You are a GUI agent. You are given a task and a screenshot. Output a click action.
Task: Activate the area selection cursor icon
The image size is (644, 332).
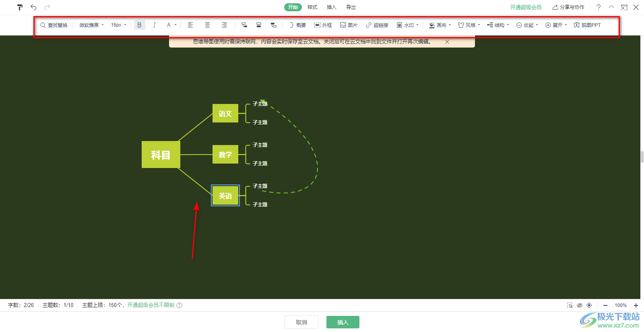tap(570, 305)
